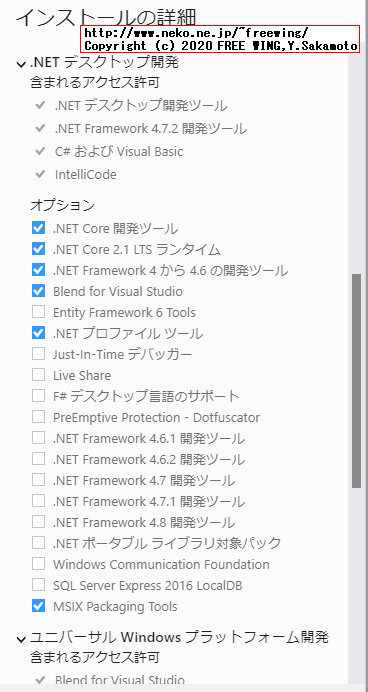Viewport: 368px width, 692px height.
Task: Check .NET Framework 4.6.2 開発ツール option
Action: (38, 459)
